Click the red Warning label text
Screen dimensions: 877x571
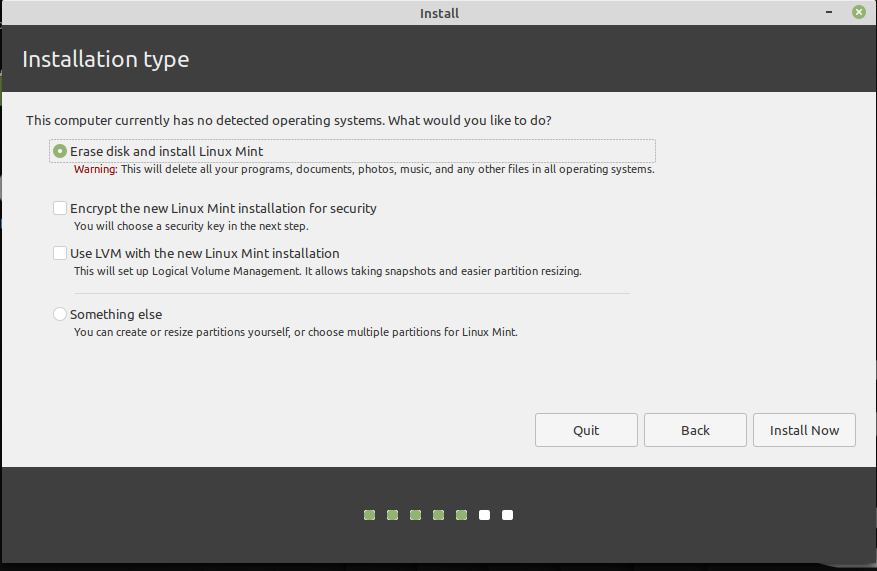pos(96,169)
